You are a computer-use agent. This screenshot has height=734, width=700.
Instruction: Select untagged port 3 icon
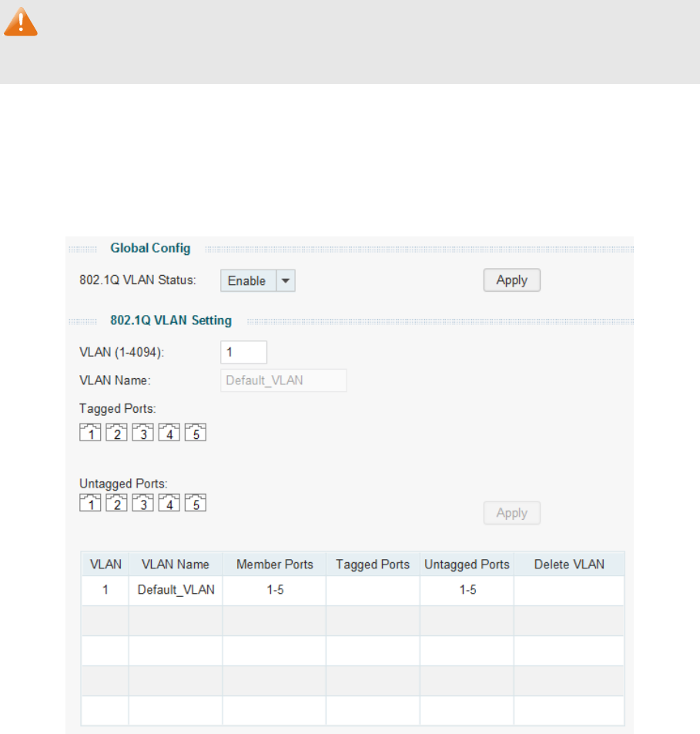pyautogui.click(x=142, y=502)
